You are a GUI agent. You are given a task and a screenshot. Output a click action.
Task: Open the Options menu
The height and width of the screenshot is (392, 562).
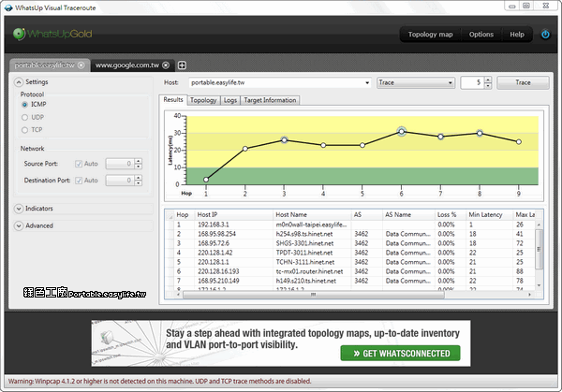coord(481,35)
